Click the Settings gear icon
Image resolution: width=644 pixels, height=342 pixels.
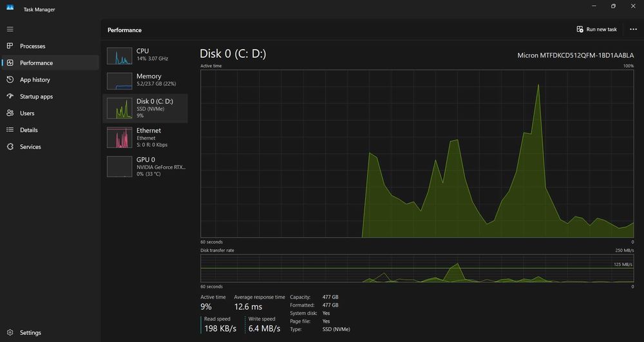pos(10,332)
